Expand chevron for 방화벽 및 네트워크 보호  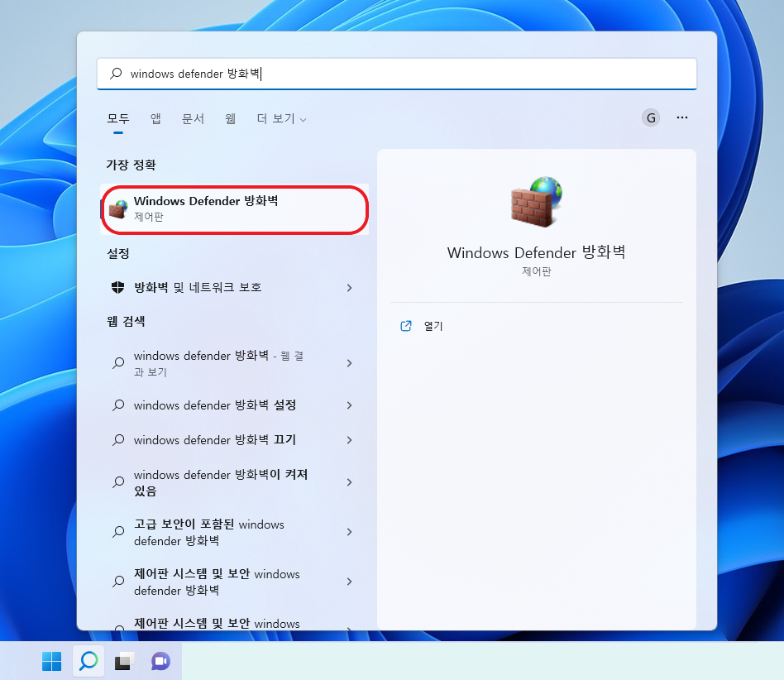(x=350, y=288)
